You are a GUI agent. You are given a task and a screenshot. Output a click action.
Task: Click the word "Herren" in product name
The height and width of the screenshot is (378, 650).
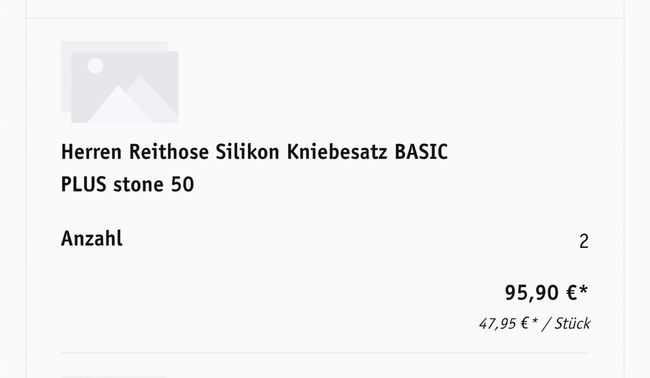pyautogui.click(x=91, y=152)
